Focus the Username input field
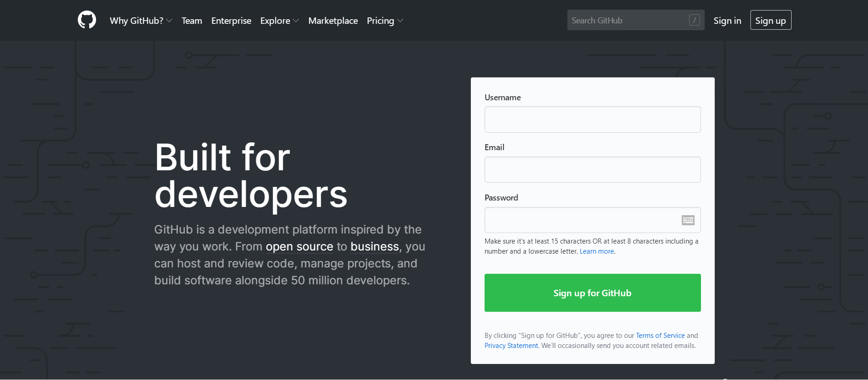 (593, 119)
